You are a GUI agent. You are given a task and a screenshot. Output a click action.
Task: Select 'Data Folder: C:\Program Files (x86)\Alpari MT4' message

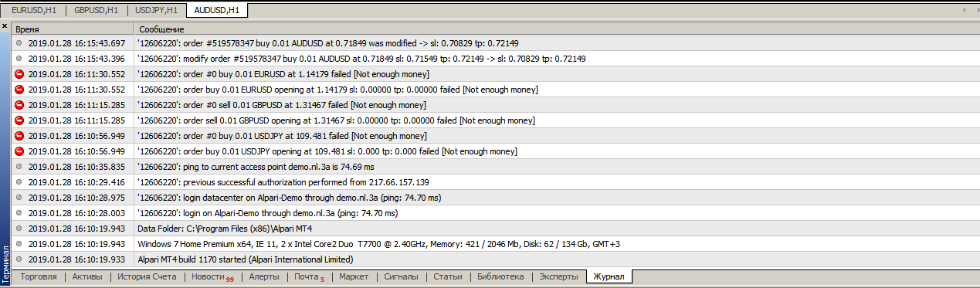[x=224, y=229]
